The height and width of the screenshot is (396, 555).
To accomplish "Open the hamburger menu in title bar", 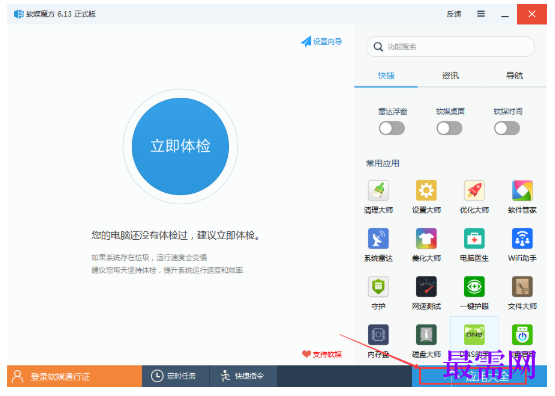I will [x=481, y=14].
